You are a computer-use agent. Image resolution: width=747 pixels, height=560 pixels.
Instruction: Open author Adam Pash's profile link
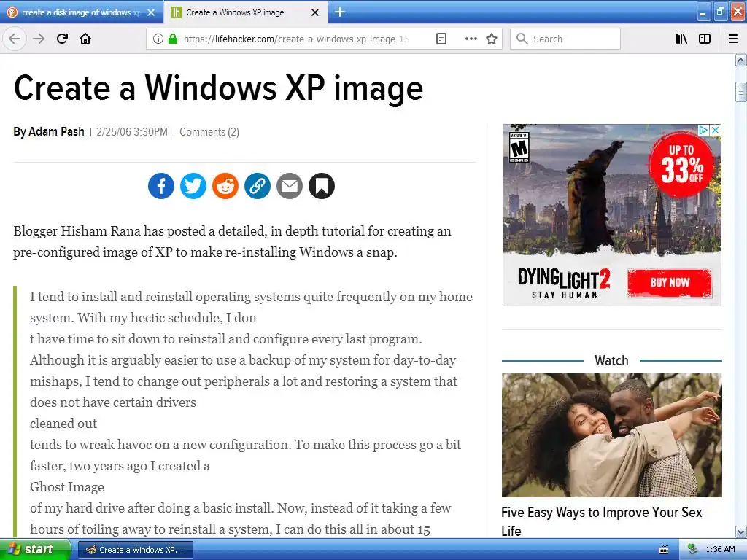[56, 131]
